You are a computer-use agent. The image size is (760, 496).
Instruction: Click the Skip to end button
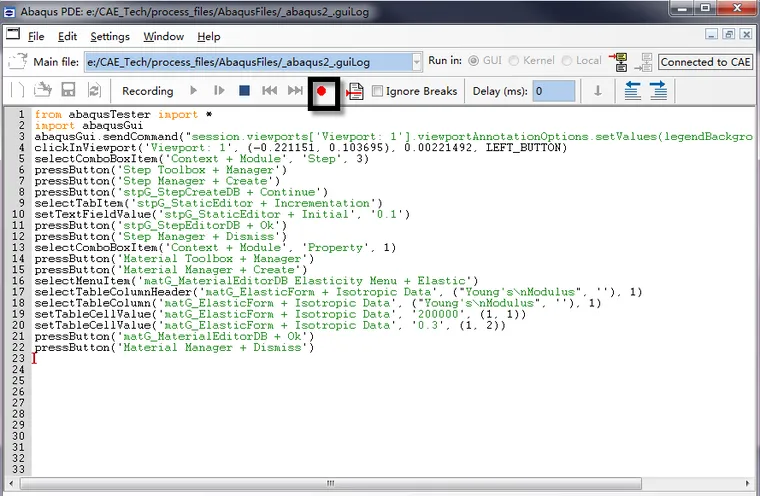coord(295,91)
